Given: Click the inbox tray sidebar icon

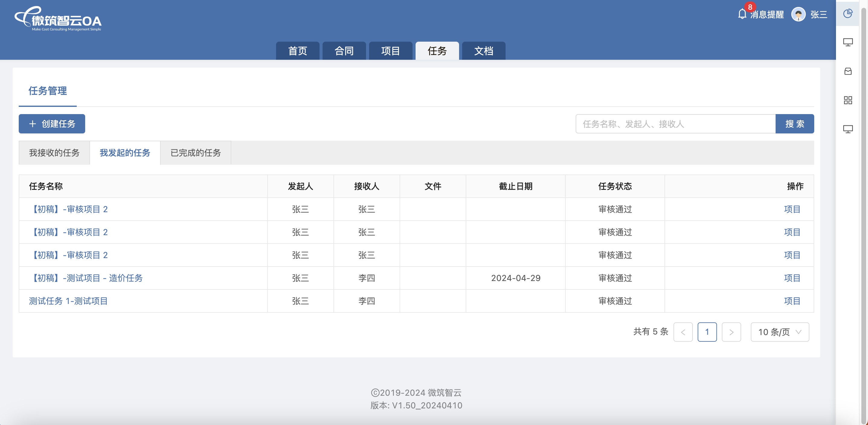Looking at the screenshot, I should pyautogui.click(x=847, y=72).
